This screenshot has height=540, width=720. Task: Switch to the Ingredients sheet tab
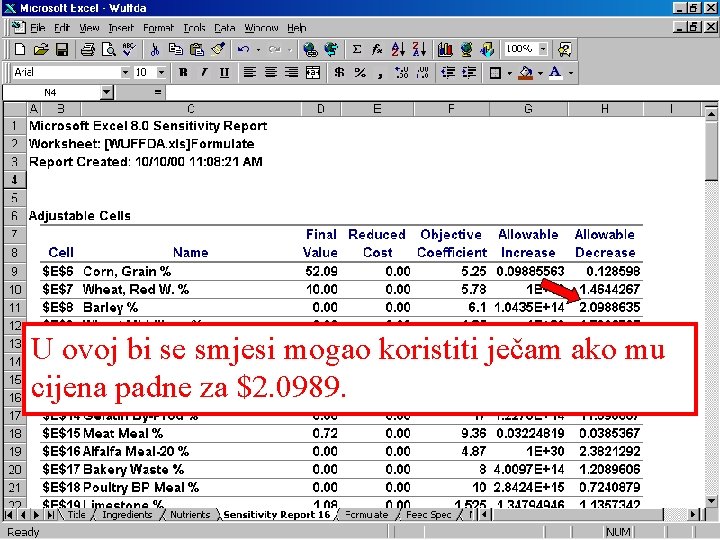[127, 515]
